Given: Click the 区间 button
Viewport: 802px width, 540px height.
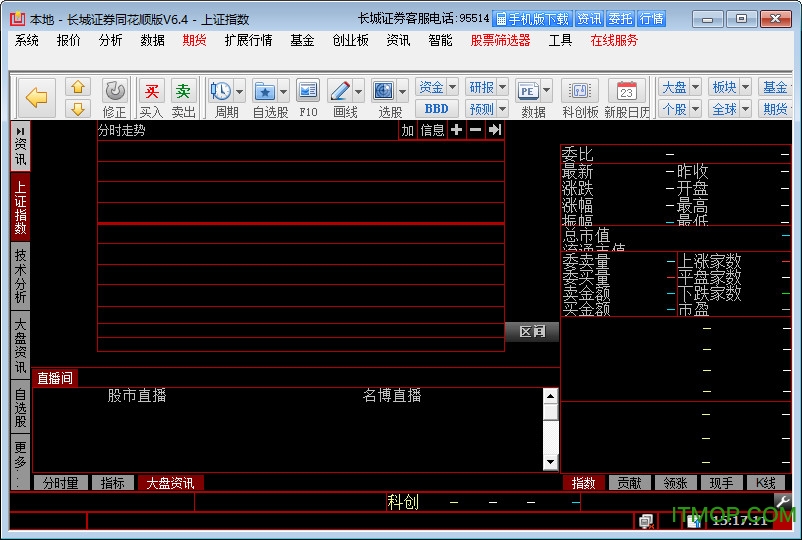Looking at the screenshot, I should (532, 332).
